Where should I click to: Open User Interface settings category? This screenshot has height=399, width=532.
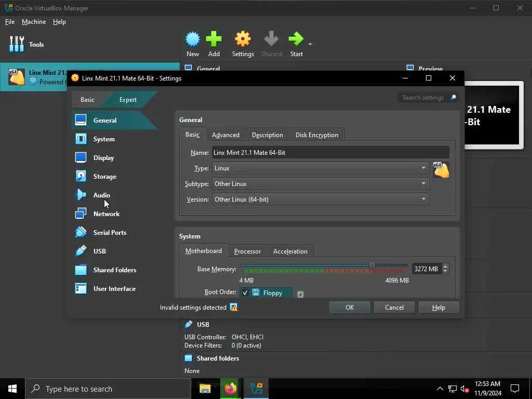coord(114,288)
